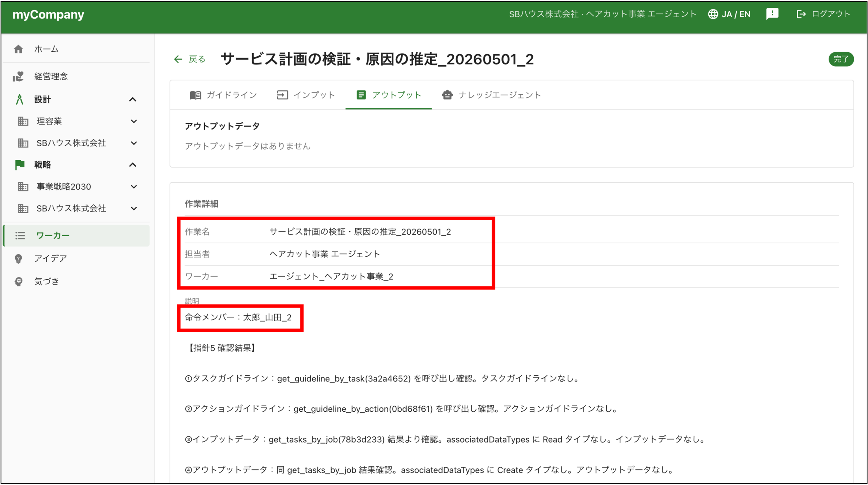The height and width of the screenshot is (485, 868).
Task: Click the back arrow icon
Action: pos(178,59)
